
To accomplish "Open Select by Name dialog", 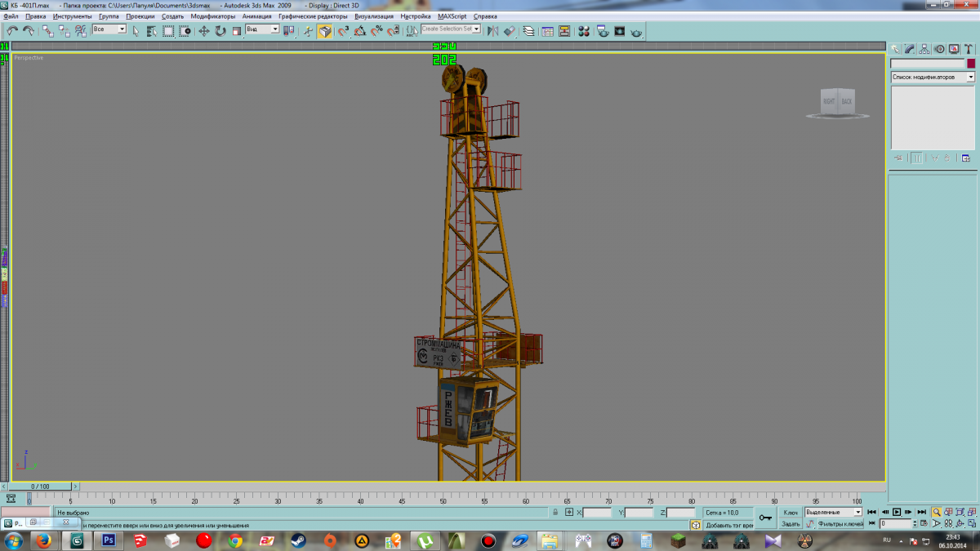I will pos(152,31).
